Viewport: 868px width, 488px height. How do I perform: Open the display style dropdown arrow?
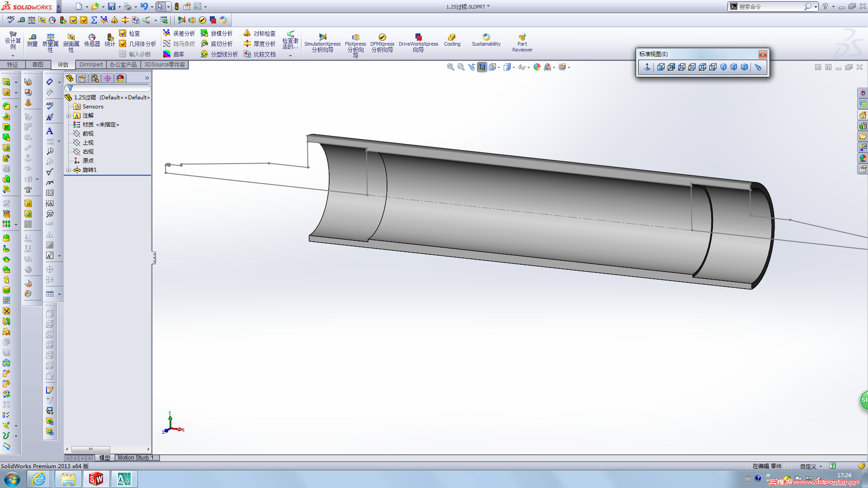pyautogui.click(x=514, y=68)
